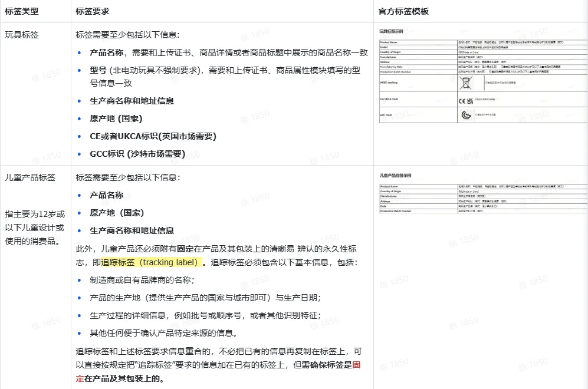Click the paragraph starting 追踪标签和上述标签要求信息重合的

point(219,365)
